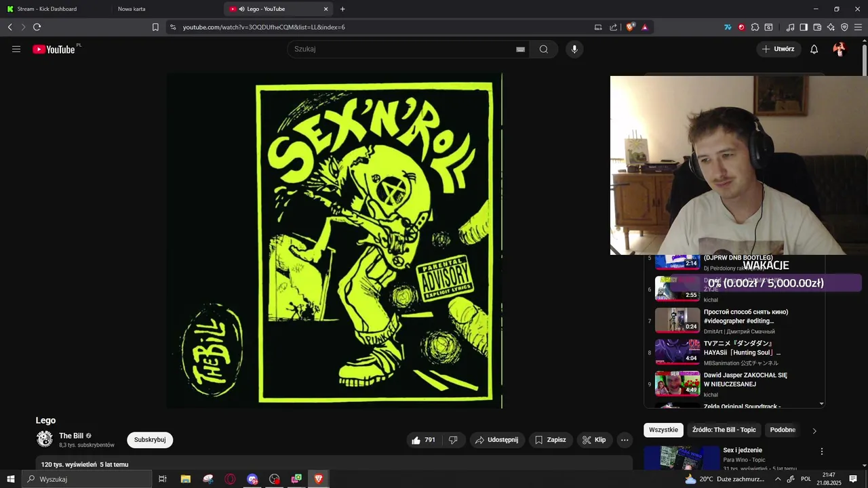Open Brave VPN shield icon

844,27
